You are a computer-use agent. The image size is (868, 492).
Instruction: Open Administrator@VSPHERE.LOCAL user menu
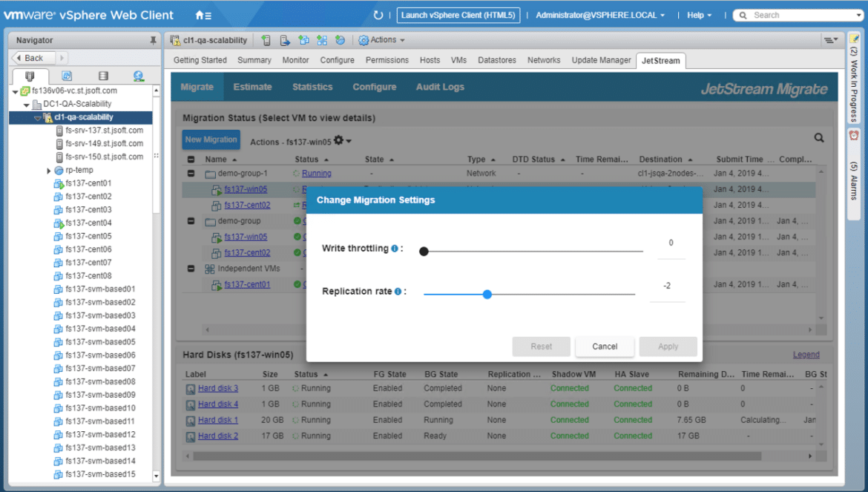click(600, 15)
